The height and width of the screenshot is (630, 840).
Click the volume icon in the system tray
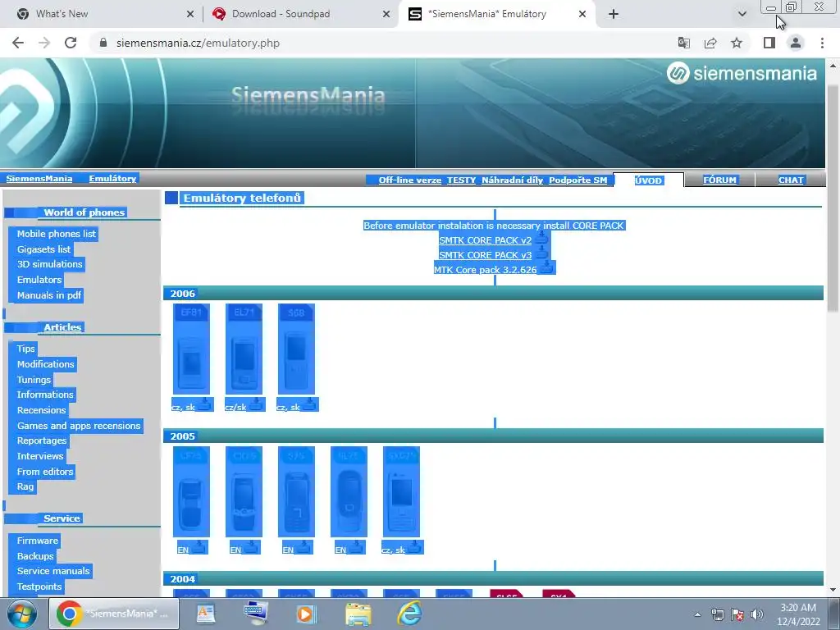pos(757,614)
